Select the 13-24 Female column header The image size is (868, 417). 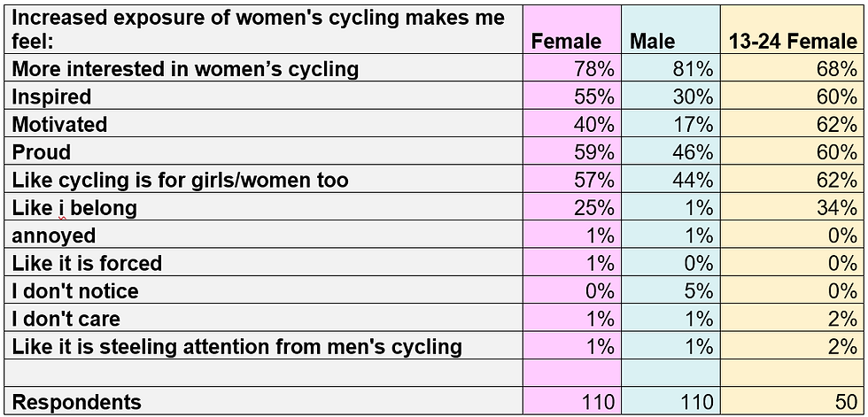pos(792,29)
